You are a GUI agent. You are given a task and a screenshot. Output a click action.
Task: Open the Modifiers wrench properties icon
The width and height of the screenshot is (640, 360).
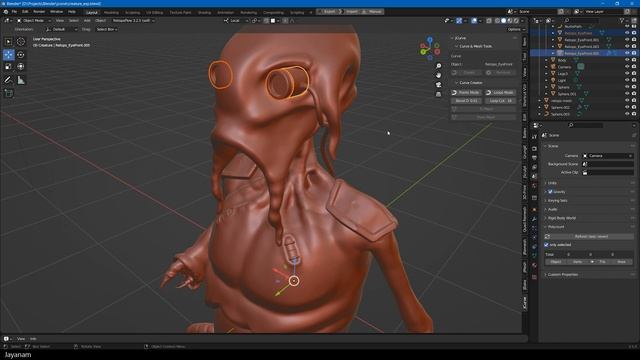click(x=534, y=219)
